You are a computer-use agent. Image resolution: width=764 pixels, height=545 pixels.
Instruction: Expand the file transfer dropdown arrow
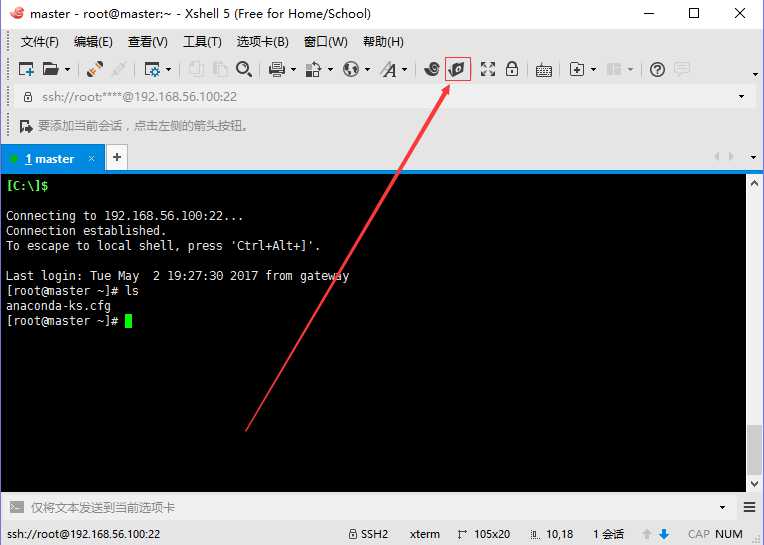(330, 70)
